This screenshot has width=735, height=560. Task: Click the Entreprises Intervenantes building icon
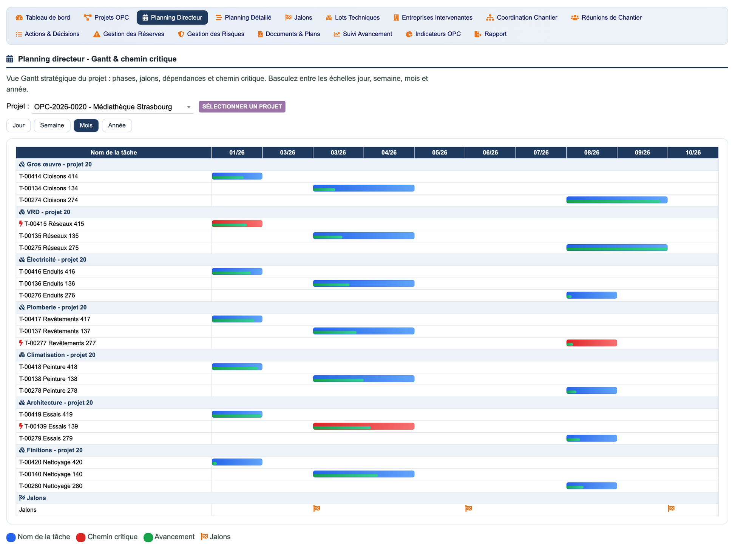(396, 18)
